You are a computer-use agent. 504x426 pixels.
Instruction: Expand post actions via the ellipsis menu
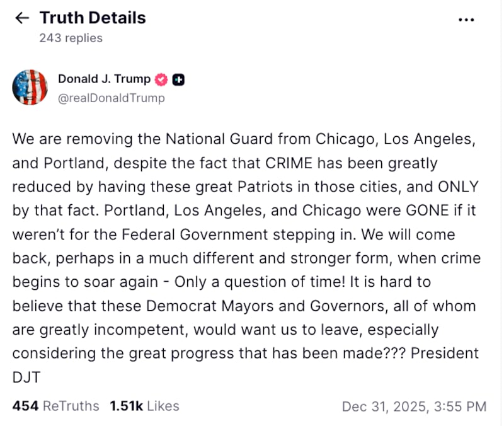pyautogui.click(x=466, y=19)
